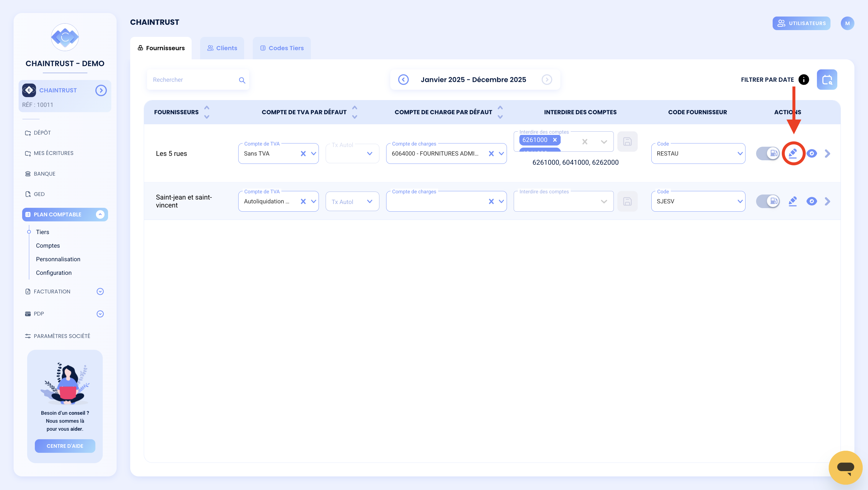
Task: Sort by Compte de TVA par défaut arrows
Action: coord(355,112)
